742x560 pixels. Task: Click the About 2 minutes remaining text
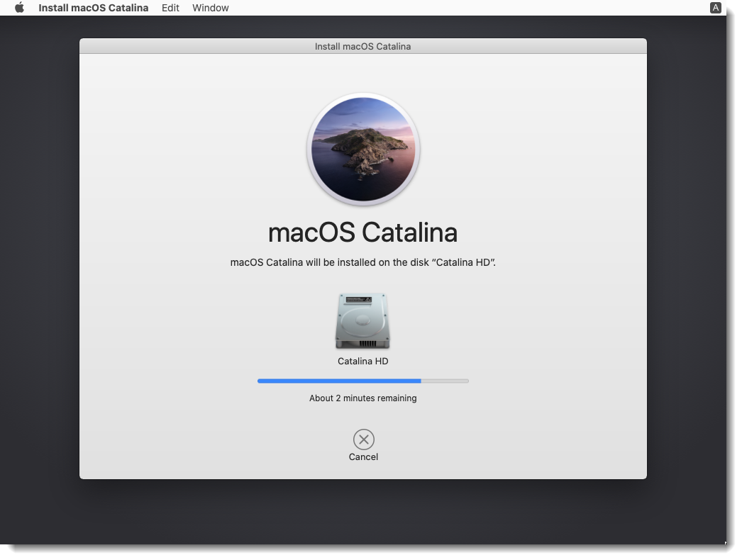pyautogui.click(x=362, y=398)
